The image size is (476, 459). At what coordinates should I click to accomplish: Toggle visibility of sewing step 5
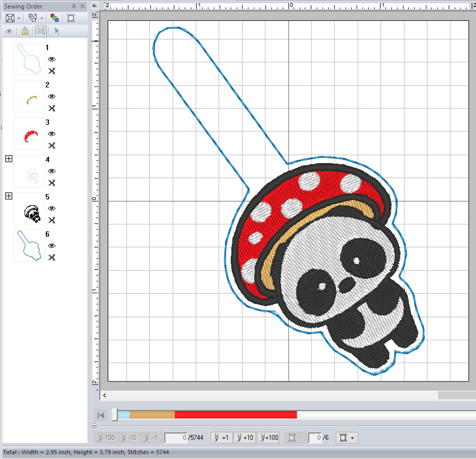point(52,208)
